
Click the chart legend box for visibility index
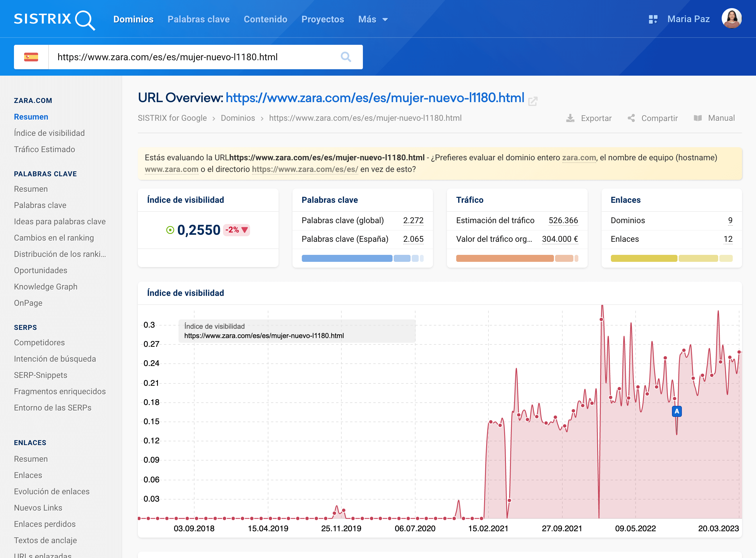[x=297, y=331]
